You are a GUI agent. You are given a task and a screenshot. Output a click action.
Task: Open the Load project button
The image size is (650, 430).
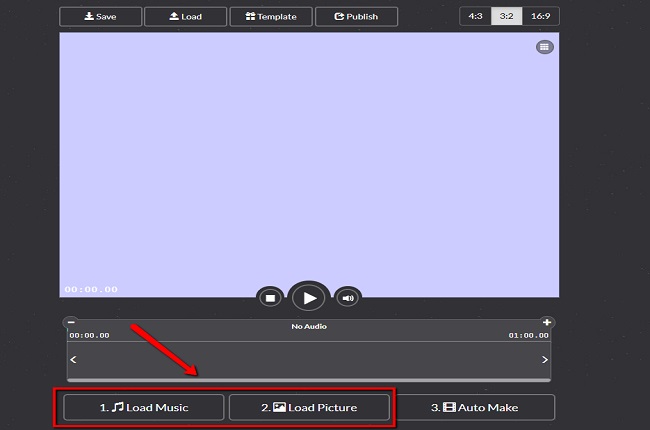pos(185,17)
